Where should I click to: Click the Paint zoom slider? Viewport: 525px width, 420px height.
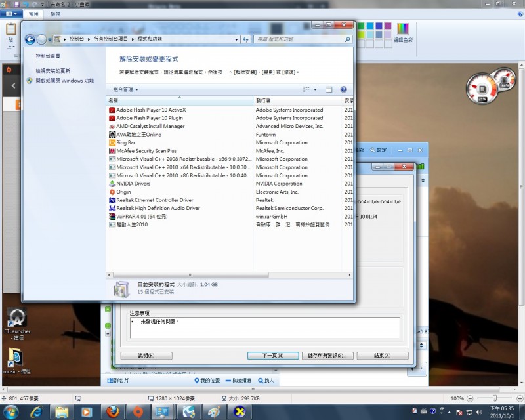coord(493,398)
